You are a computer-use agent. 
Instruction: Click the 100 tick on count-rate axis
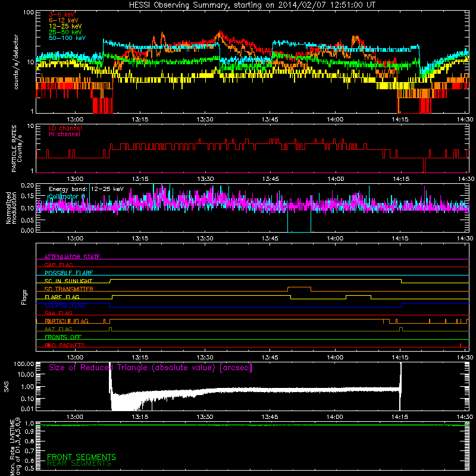click(x=29, y=12)
